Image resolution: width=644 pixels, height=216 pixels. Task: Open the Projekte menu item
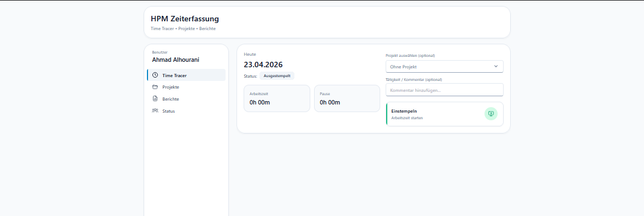pos(186,87)
